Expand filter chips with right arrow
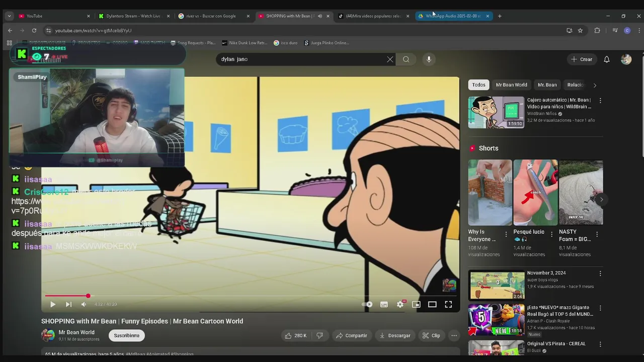 595,85
